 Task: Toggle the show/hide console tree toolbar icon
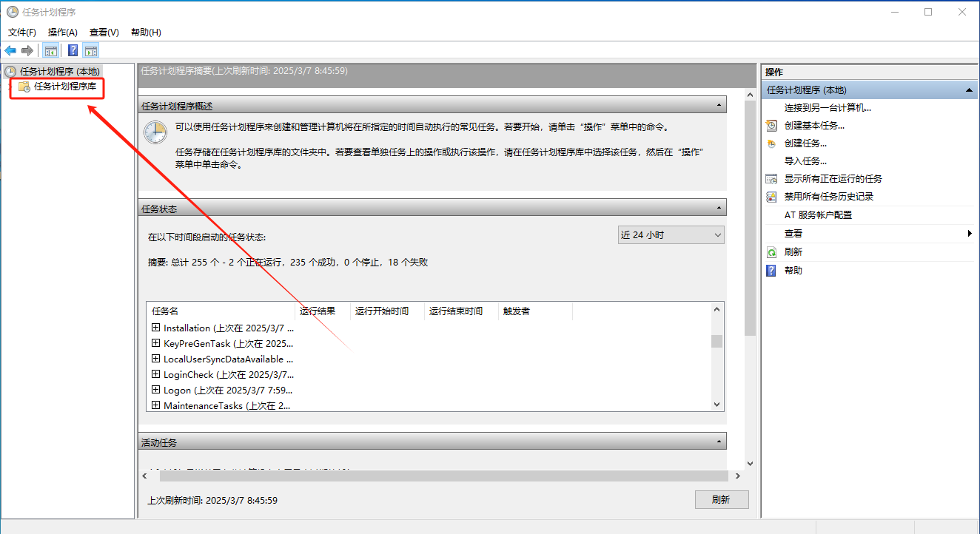coord(51,50)
